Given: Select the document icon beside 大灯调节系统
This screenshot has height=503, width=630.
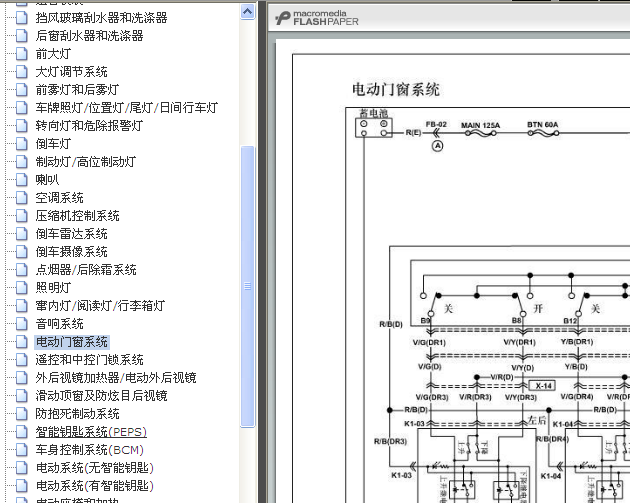Looking at the screenshot, I should pos(22,72).
